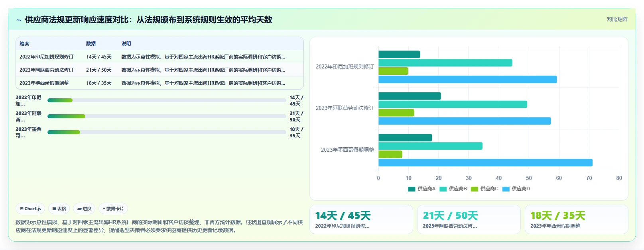644x250 pixels.
Task: Select the 进度 tag chip
Action: click(x=84, y=209)
